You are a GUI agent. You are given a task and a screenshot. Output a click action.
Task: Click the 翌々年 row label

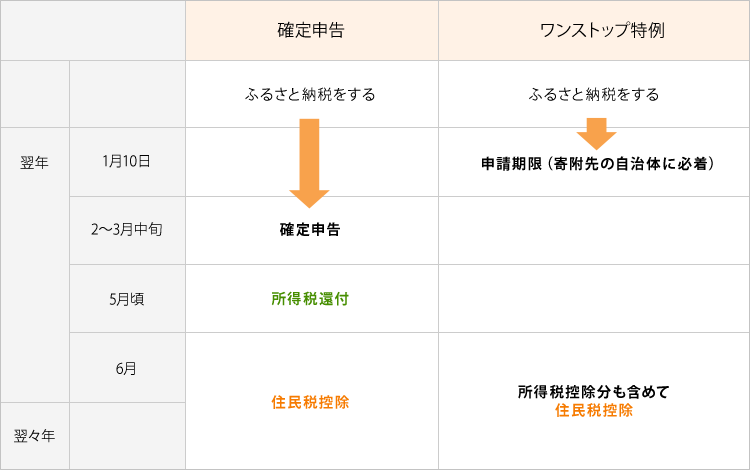(x=34, y=436)
